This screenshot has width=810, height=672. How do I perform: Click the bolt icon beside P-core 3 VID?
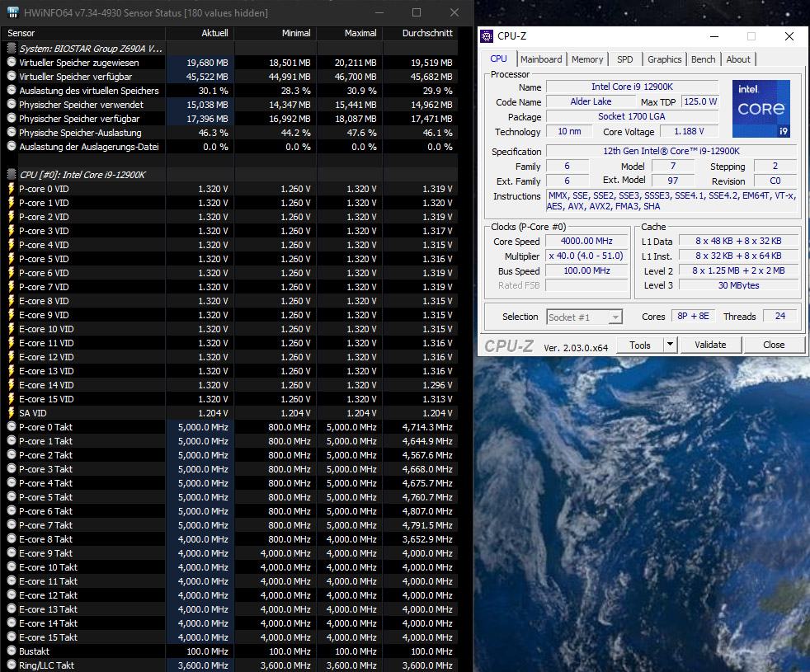point(12,231)
